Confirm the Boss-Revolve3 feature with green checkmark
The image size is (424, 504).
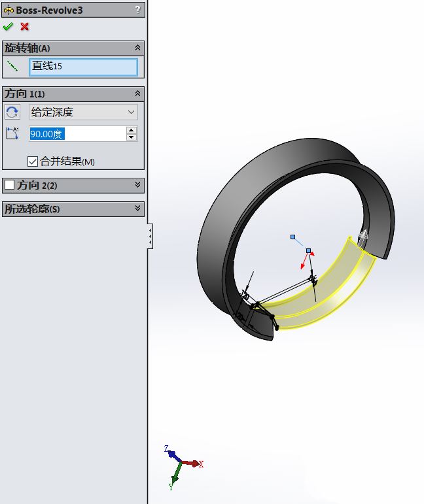coord(8,27)
